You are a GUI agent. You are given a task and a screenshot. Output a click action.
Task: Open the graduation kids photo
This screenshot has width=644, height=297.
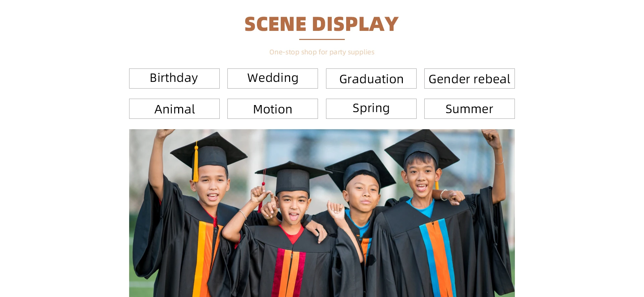(x=322, y=213)
